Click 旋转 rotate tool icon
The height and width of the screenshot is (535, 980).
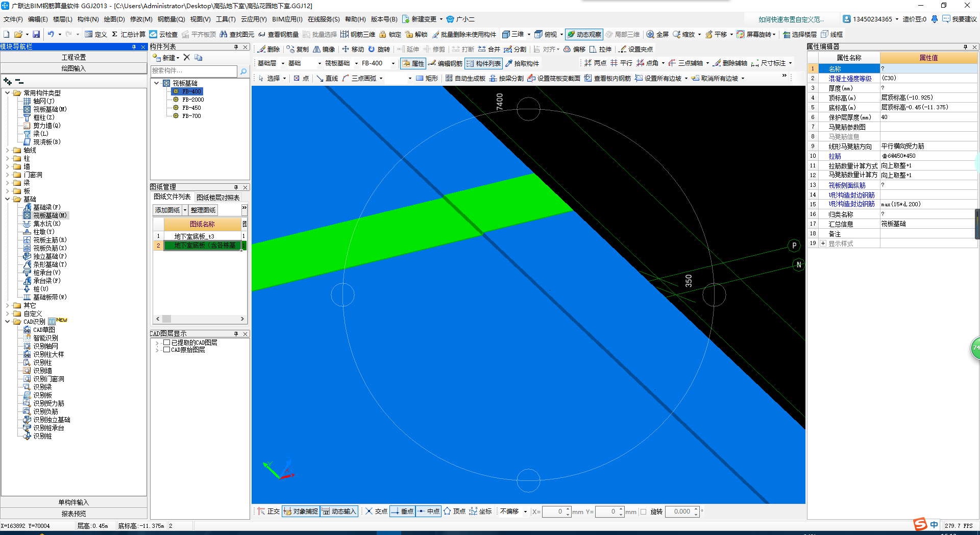[372, 49]
